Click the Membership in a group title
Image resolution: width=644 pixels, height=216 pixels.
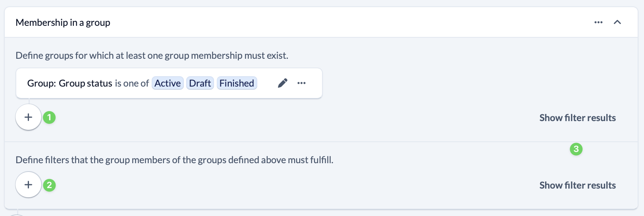(63, 23)
